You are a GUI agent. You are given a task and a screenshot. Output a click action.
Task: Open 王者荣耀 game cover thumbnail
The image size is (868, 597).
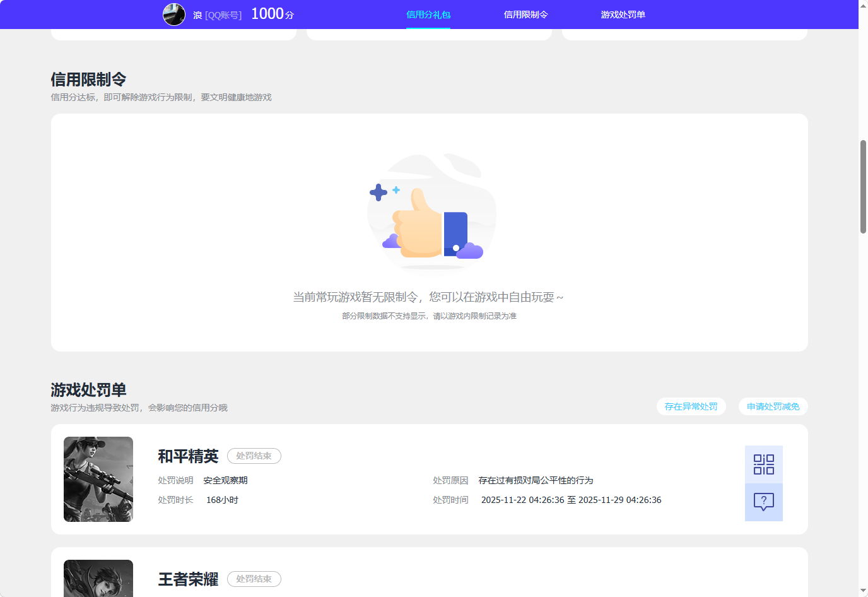[98, 578]
